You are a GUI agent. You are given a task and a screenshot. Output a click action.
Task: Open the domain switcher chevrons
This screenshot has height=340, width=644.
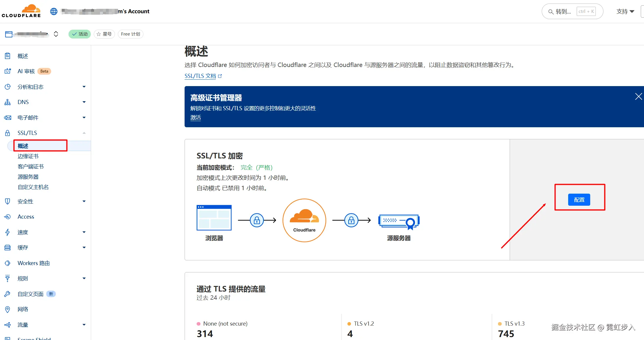tap(56, 34)
